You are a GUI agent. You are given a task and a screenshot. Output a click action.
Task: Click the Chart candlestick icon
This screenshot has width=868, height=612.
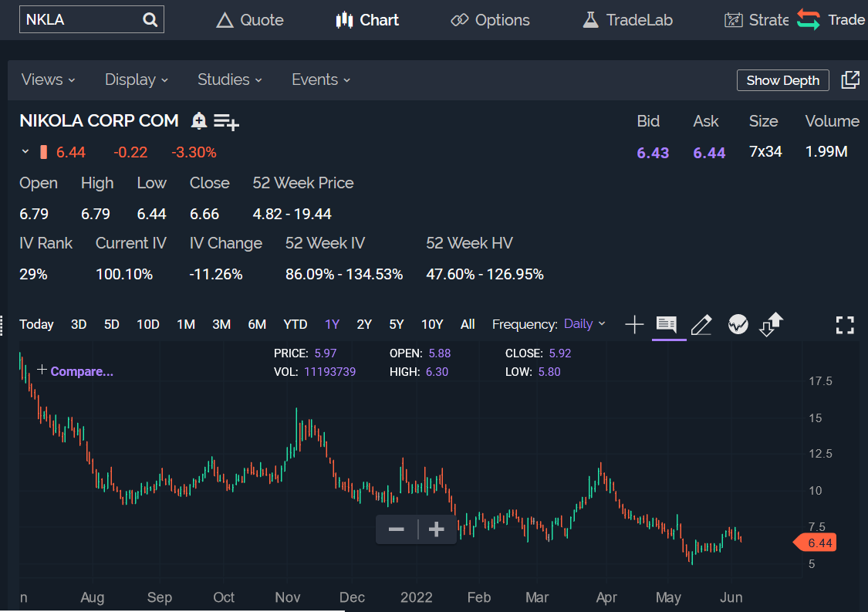click(x=344, y=20)
